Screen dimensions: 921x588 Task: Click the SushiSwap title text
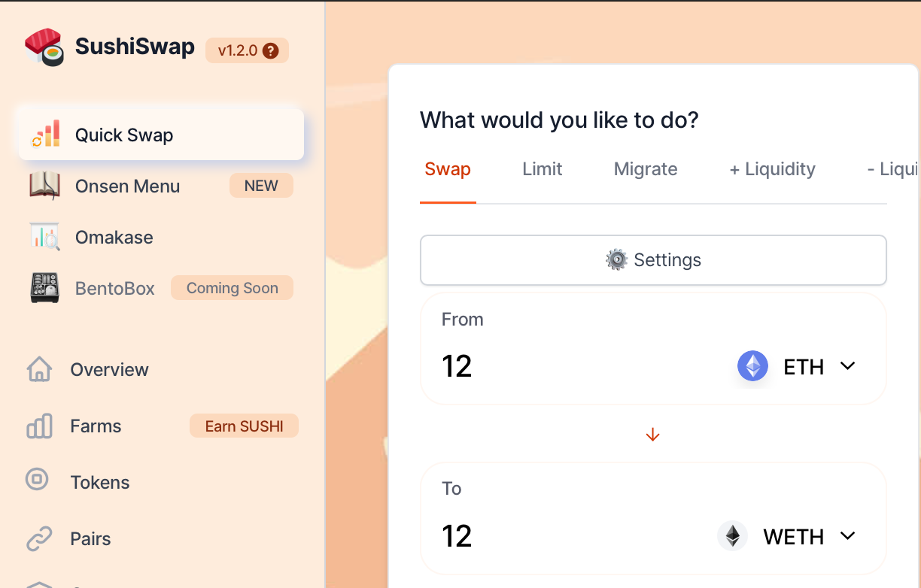click(x=135, y=47)
